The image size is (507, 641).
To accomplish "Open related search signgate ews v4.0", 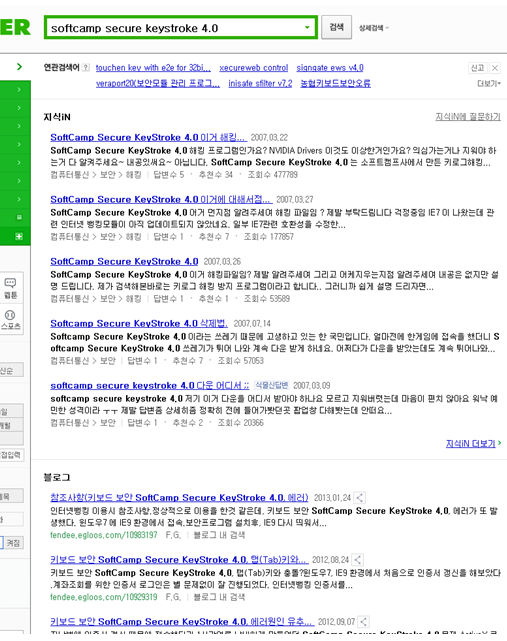I will (x=330, y=68).
